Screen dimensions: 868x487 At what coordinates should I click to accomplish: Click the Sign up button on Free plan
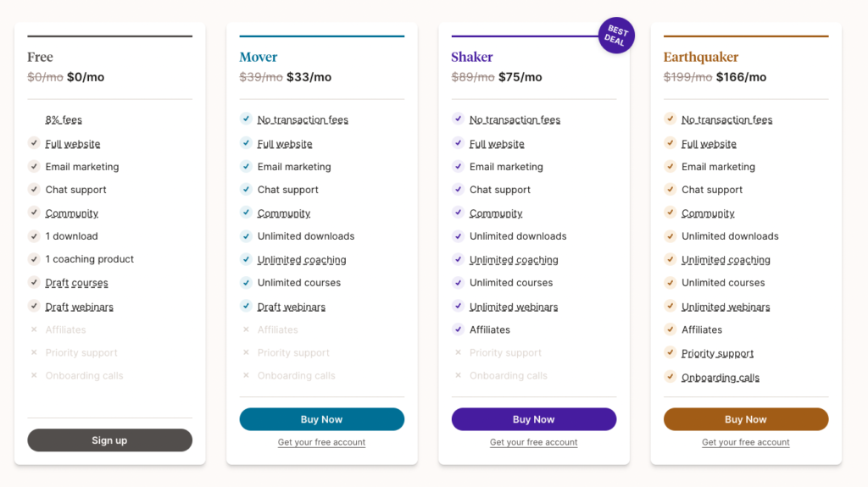(109, 440)
